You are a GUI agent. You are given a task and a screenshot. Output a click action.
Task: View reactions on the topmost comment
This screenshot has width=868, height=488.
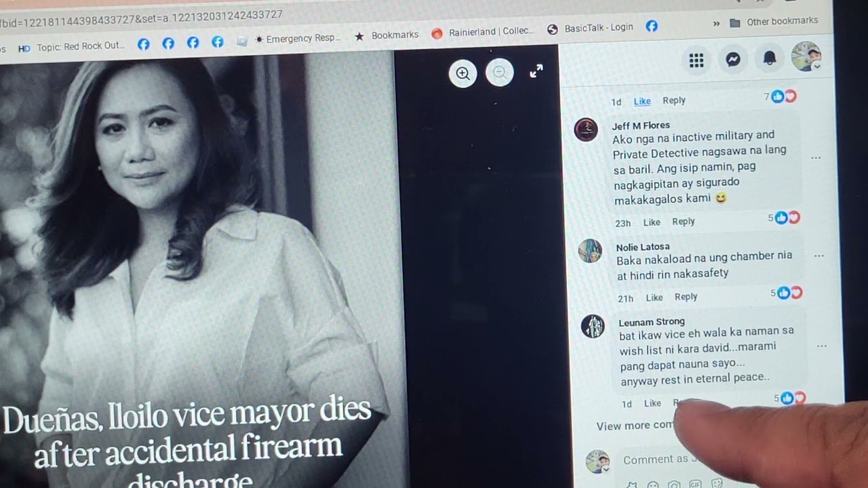pyautogui.click(x=781, y=97)
